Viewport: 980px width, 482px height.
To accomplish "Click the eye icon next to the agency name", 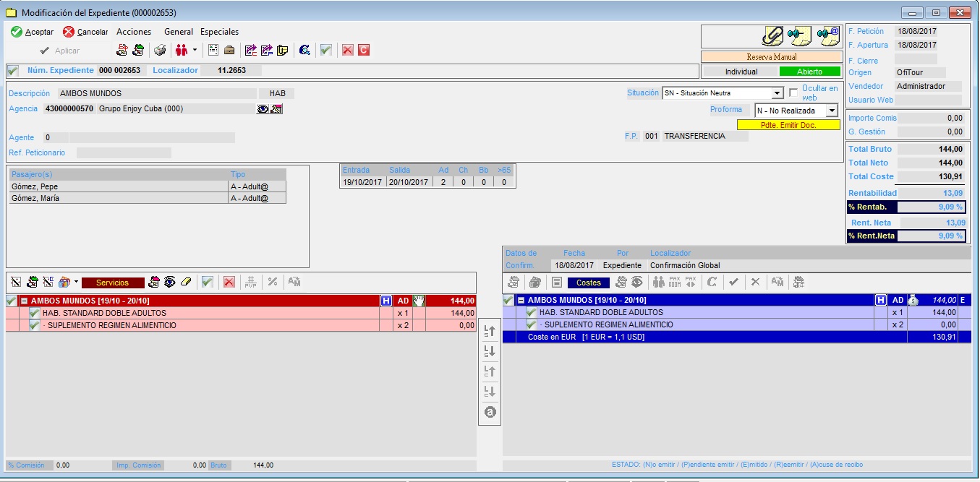I will [x=263, y=109].
